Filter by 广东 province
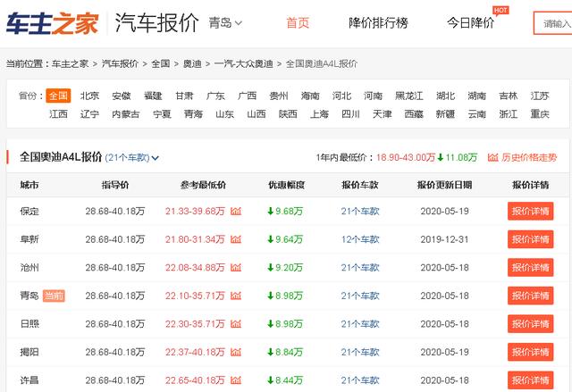 point(215,96)
